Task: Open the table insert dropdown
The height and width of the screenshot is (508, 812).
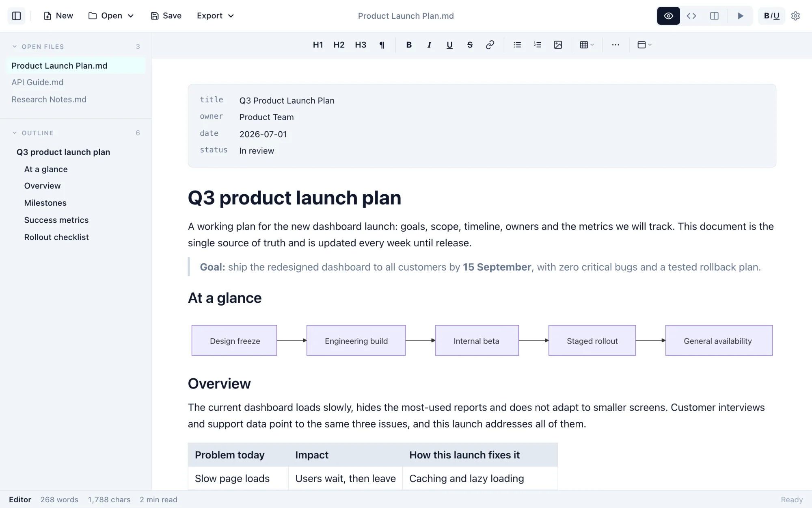Action: click(x=587, y=45)
